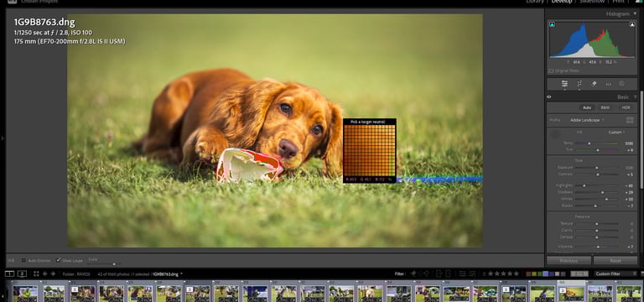Enable the Auto Dismiss checkbox

[x=23, y=261]
